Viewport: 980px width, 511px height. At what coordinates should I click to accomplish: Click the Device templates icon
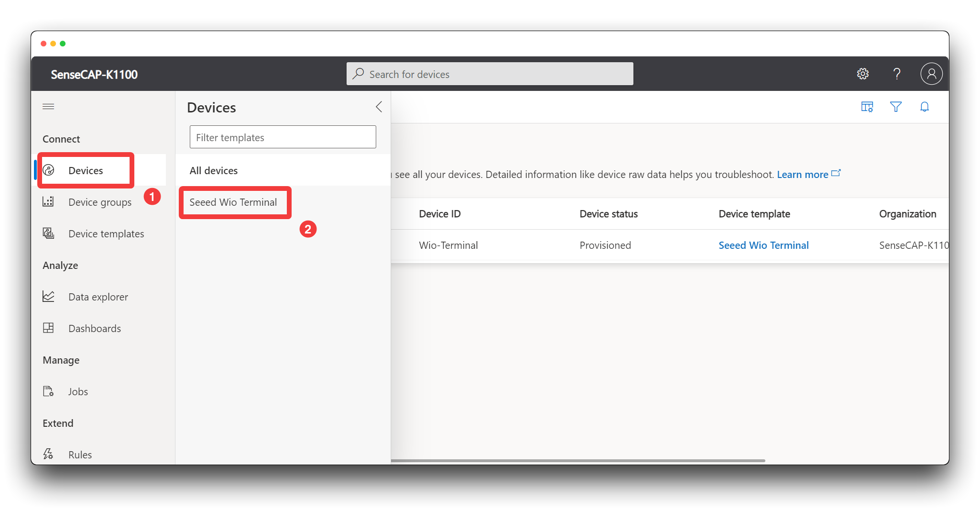[x=48, y=233]
